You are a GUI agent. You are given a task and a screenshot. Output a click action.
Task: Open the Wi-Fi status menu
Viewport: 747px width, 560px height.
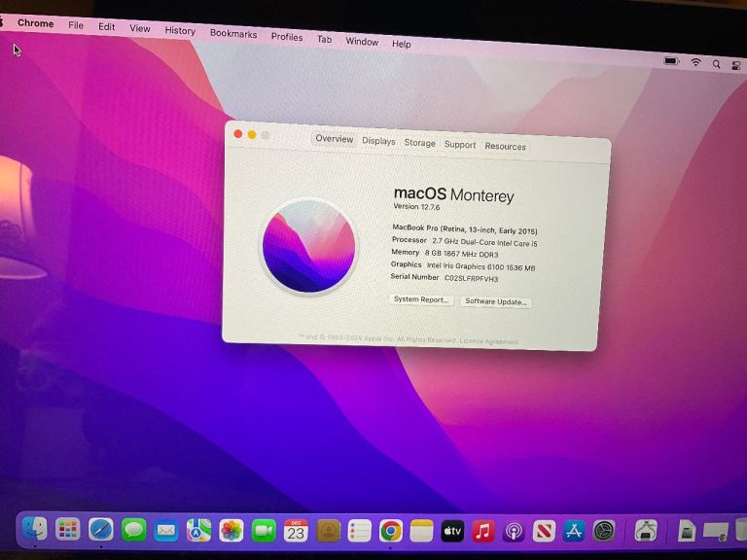(696, 62)
